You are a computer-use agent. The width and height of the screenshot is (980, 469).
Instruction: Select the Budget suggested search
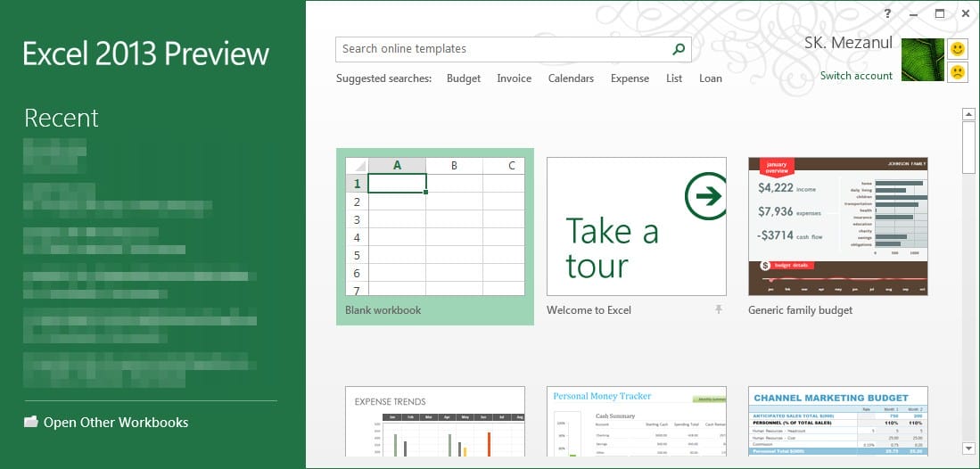pyautogui.click(x=464, y=78)
